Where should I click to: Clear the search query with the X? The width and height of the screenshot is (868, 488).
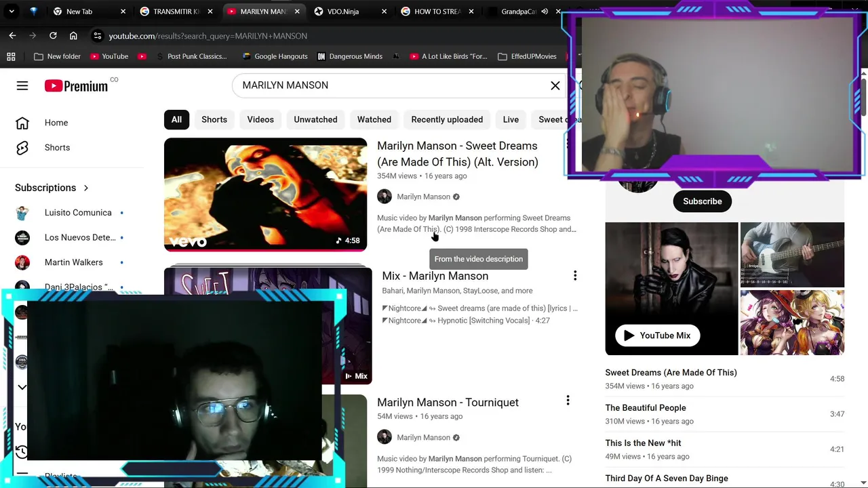[x=555, y=85]
